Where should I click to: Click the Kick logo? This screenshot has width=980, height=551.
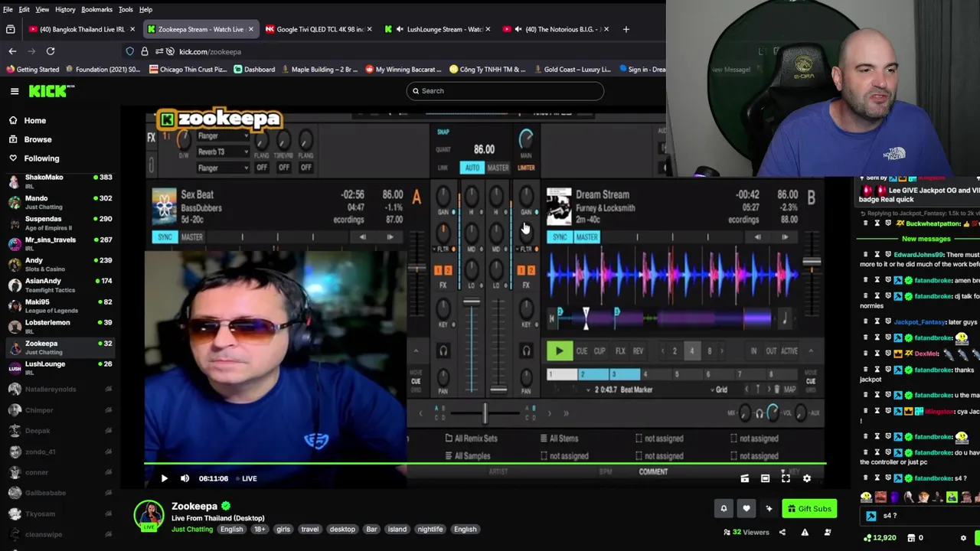point(51,91)
